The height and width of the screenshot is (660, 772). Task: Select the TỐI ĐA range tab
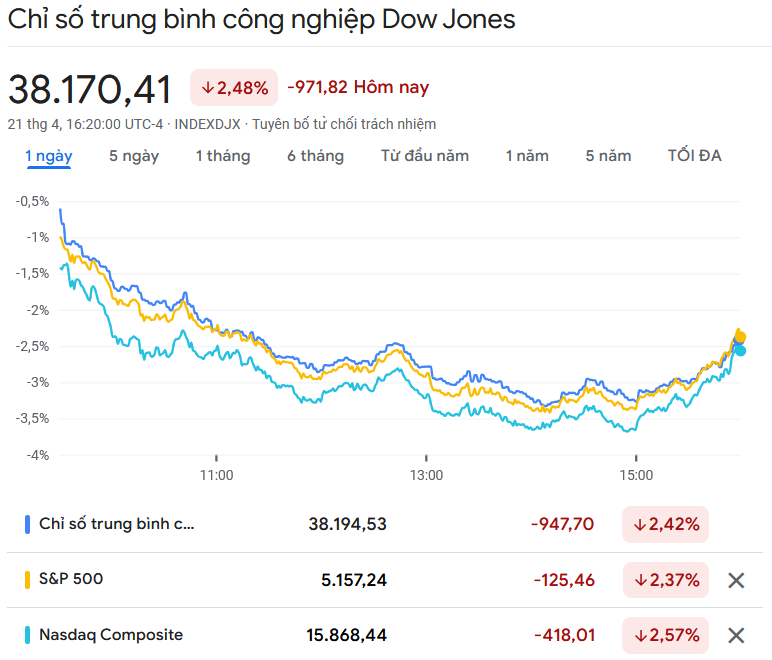(695, 156)
